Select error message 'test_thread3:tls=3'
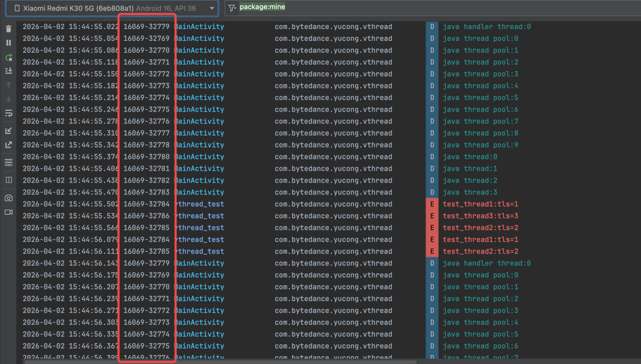The height and width of the screenshot is (364, 641). [480, 216]
